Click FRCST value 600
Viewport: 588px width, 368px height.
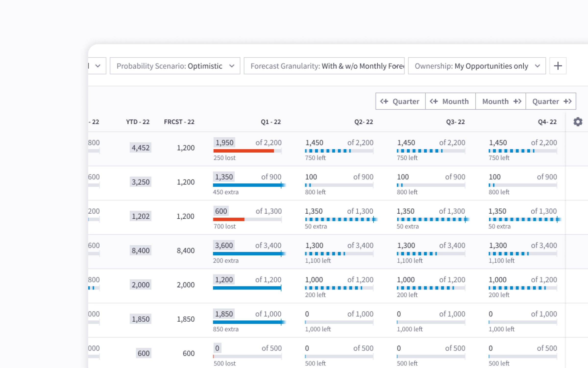point(189,353)
